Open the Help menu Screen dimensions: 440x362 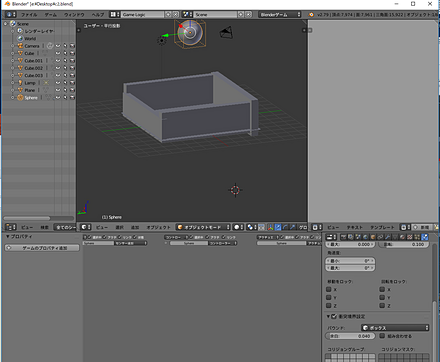[98, 15]
